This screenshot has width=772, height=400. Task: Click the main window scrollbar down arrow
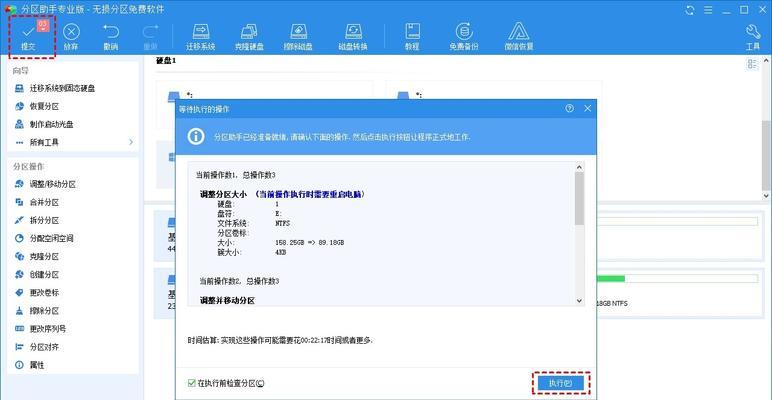[x=766, y=196]
